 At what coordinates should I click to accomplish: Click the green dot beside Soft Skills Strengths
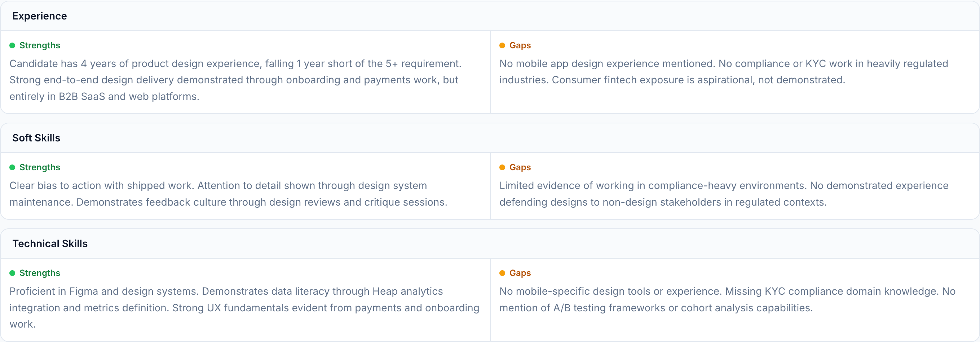tap(12, 167)
